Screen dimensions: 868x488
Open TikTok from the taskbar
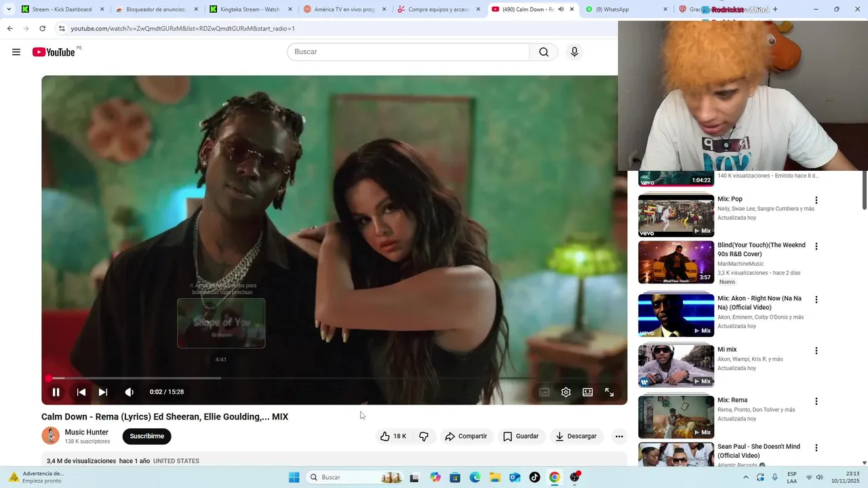coord(534,477)
